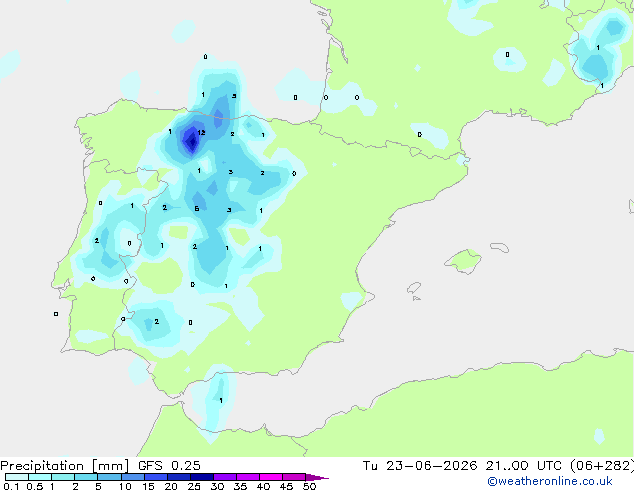Click the 1–2 mm legend color swatch
The width and height of the screenshot is (634, 490).
point(63,477)
